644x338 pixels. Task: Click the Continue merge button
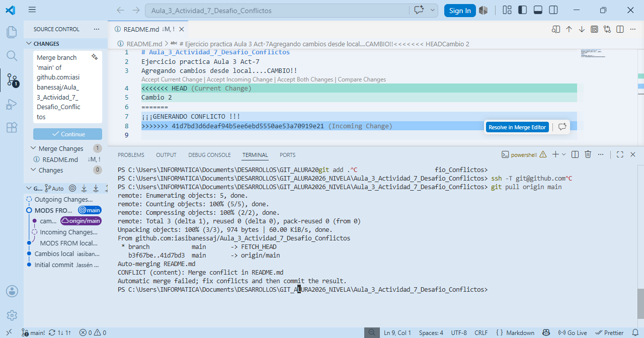[x=68, y=134]
